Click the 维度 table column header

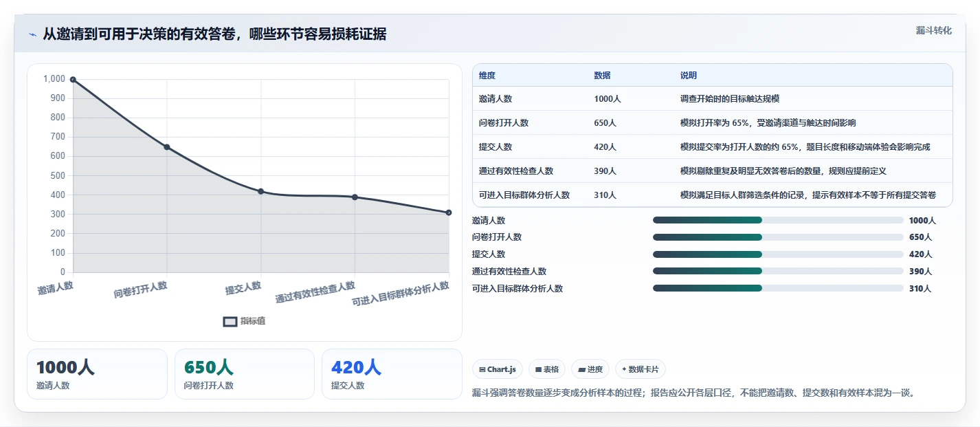(x=487, y=76)
